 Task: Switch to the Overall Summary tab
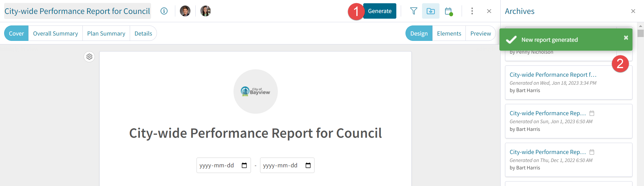coord(56,33)
